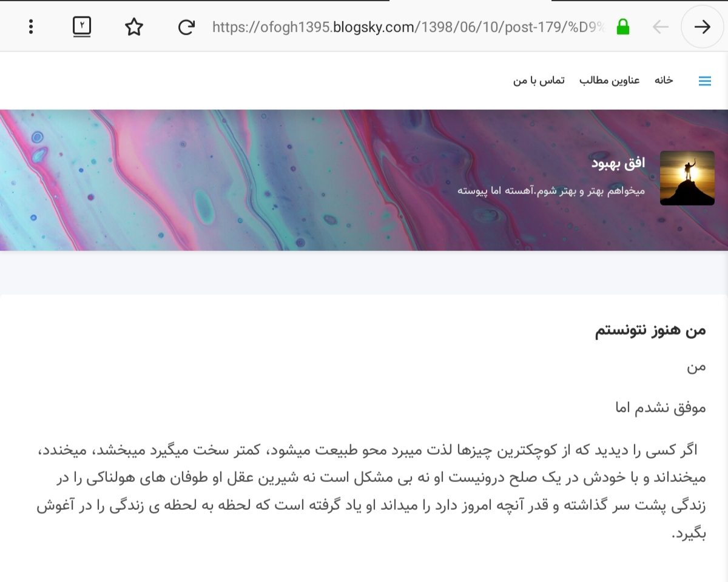Open the تماس با من link

click(x=539, y=80)
